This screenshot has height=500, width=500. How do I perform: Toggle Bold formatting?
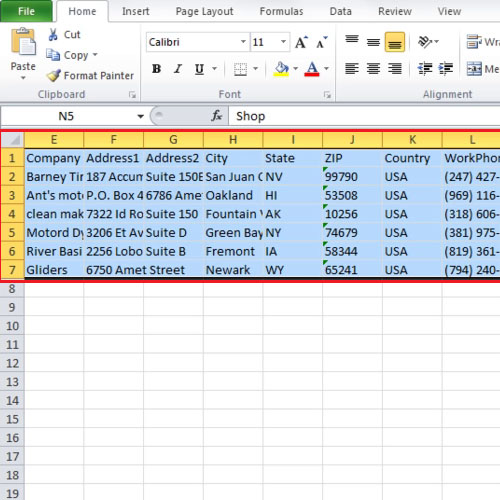coord(156,69)
